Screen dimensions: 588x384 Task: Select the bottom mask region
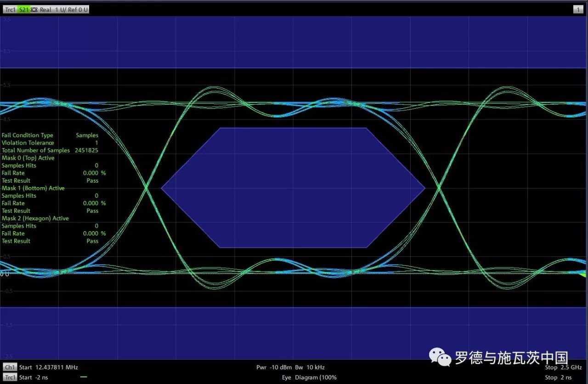point(294,333)
